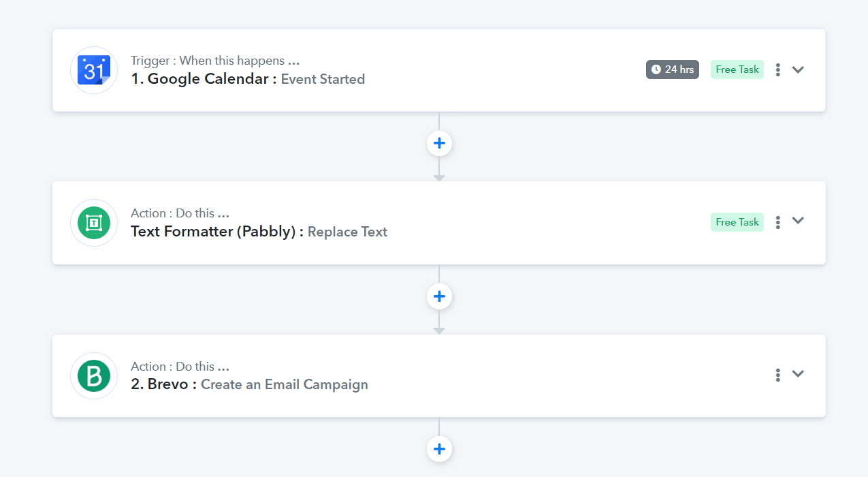
Task: Click the Brevo app icon
Action: coord(94,376)
